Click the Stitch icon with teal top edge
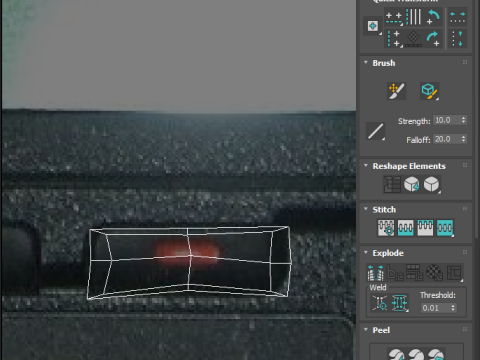 pyautogui.click(x=425, y=228)
